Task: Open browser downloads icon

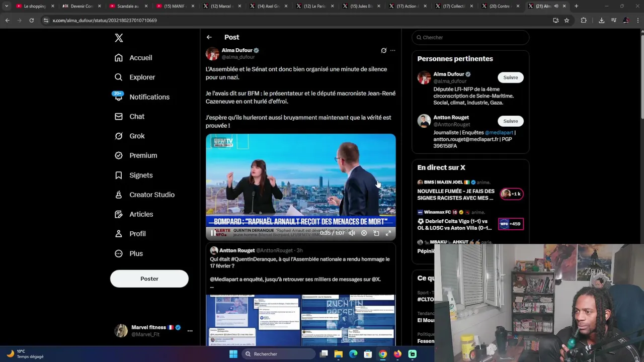Action: click(601, 20)
